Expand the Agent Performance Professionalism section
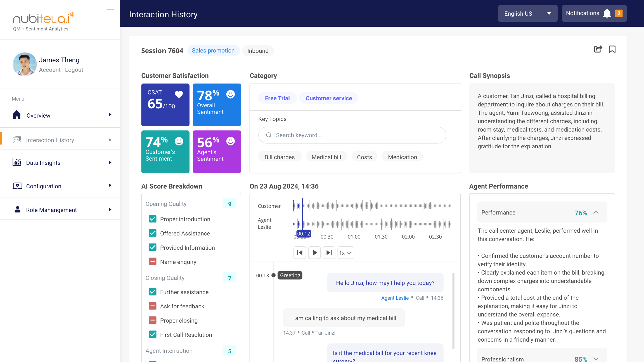The width and height of the screenshot is (644, 362). point(597,358)
